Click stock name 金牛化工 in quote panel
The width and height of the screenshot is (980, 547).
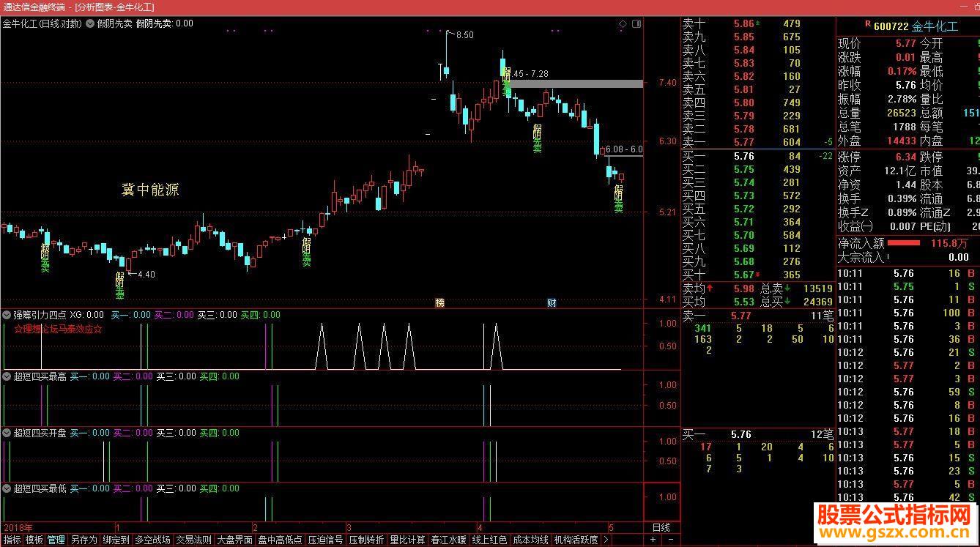(935, 26)
